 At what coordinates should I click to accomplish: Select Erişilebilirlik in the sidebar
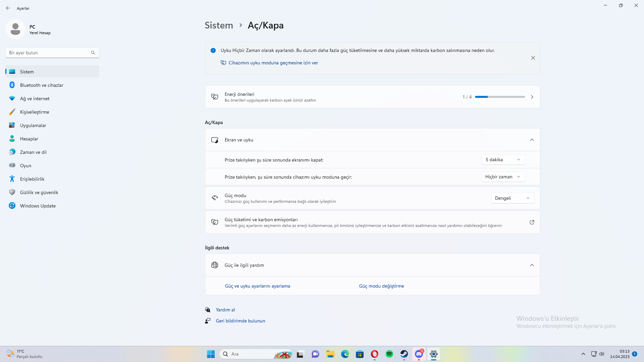tap(32, 179)
